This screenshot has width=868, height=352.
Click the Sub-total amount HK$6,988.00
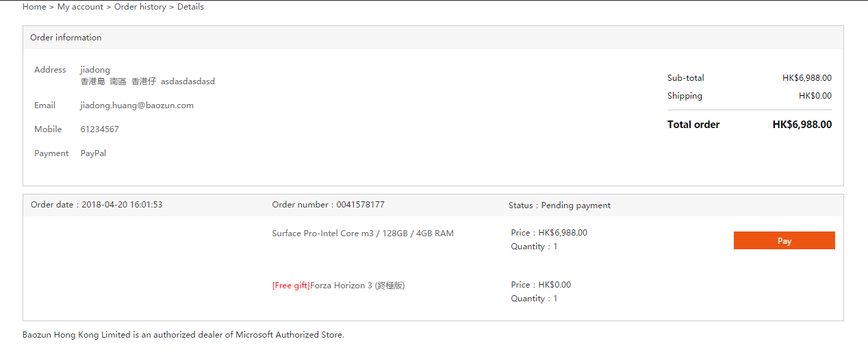click(x=807, y=78)
